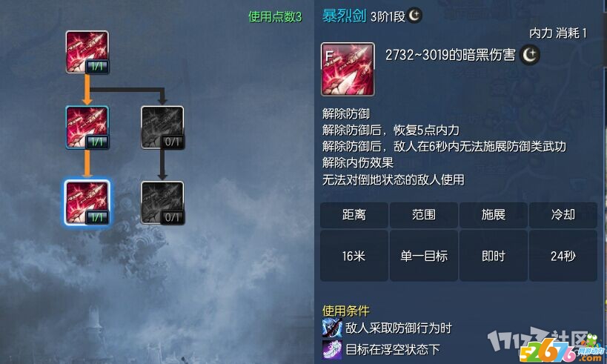This screenshot has height=364, width=607.
Task: Click the 单一目标 value cell
Action: click(424, 256)
